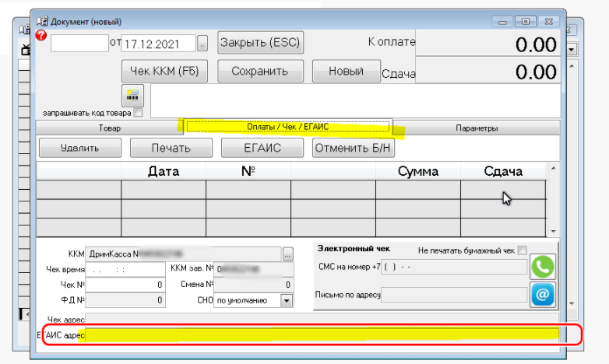Open the date picker next to 17.12.2021

[x=203, y=43]
